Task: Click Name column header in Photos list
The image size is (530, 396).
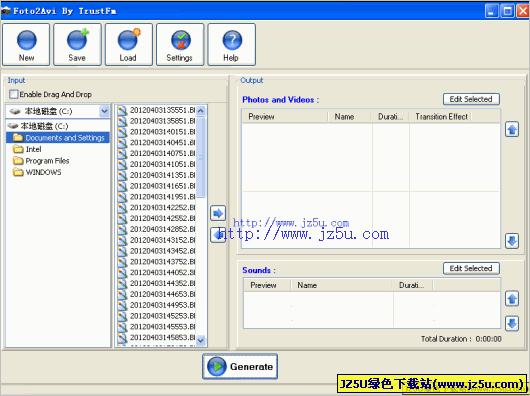Action: [349, 117]
